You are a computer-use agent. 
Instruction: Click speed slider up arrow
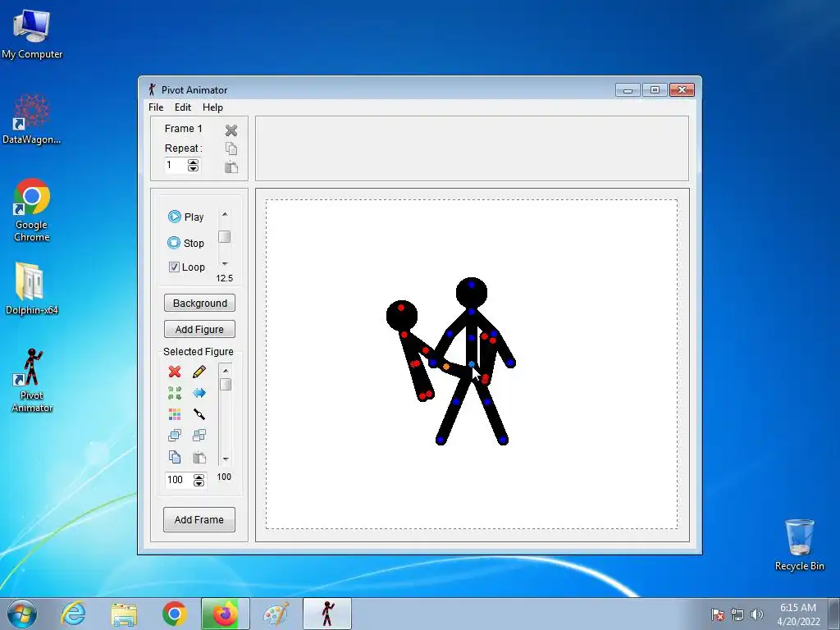click(x=225, y=214)
